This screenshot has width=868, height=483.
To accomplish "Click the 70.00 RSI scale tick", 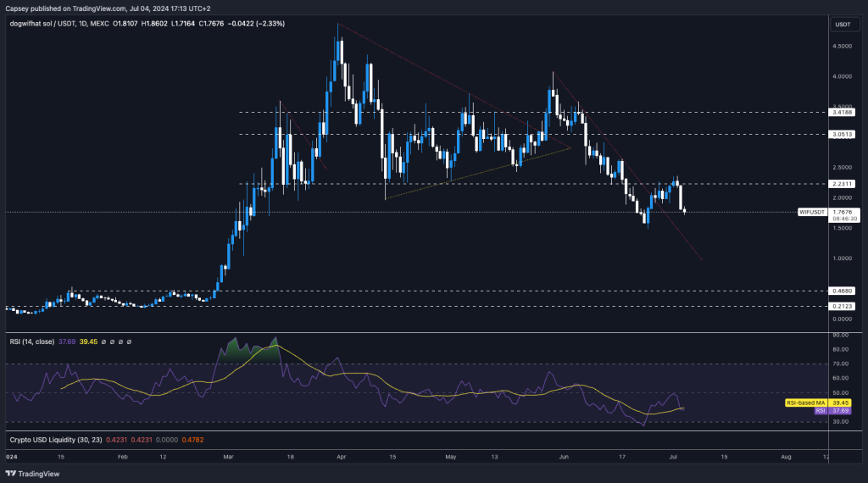I will click(x=840, y=364).
